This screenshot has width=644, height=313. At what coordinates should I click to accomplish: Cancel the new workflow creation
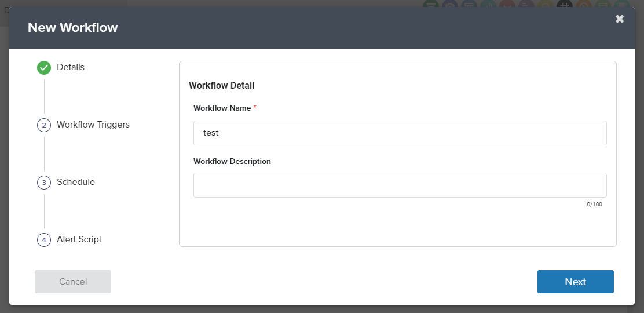[x=73, y=282]
